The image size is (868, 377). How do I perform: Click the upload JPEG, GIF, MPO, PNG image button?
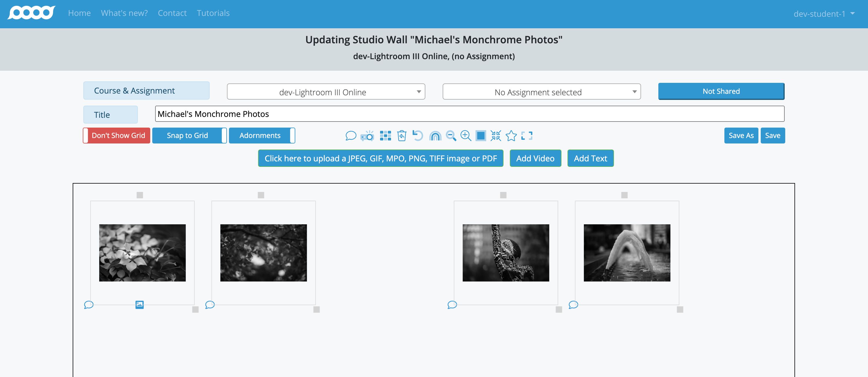click(380, 158)
